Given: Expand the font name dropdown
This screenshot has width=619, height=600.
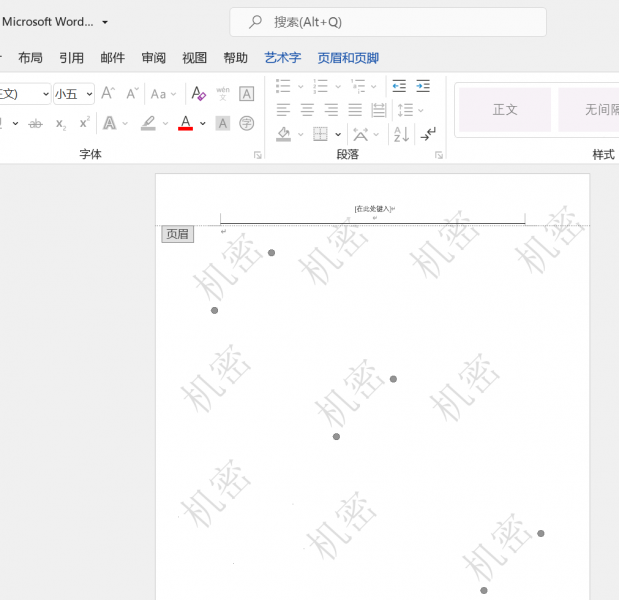Looking at the screenshot, I should coord(46,94).
